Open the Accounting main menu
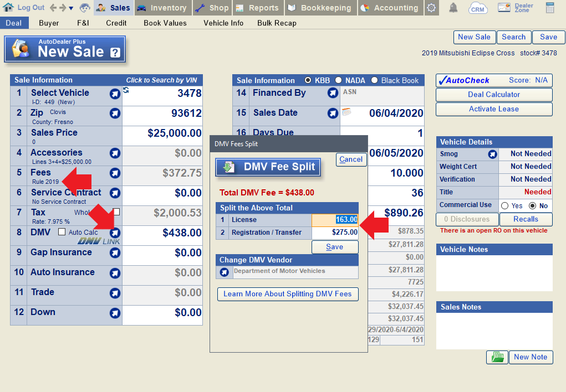Viewport: 566px width, 392px height. [x=390, y=8]
